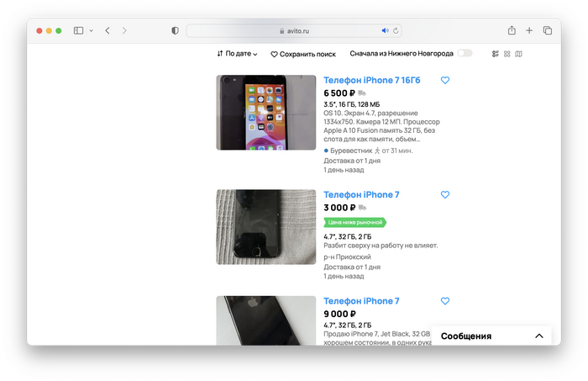Click the '3.5", 16 ГБ, 128 МБ' specs line

(x=352, y=104)
